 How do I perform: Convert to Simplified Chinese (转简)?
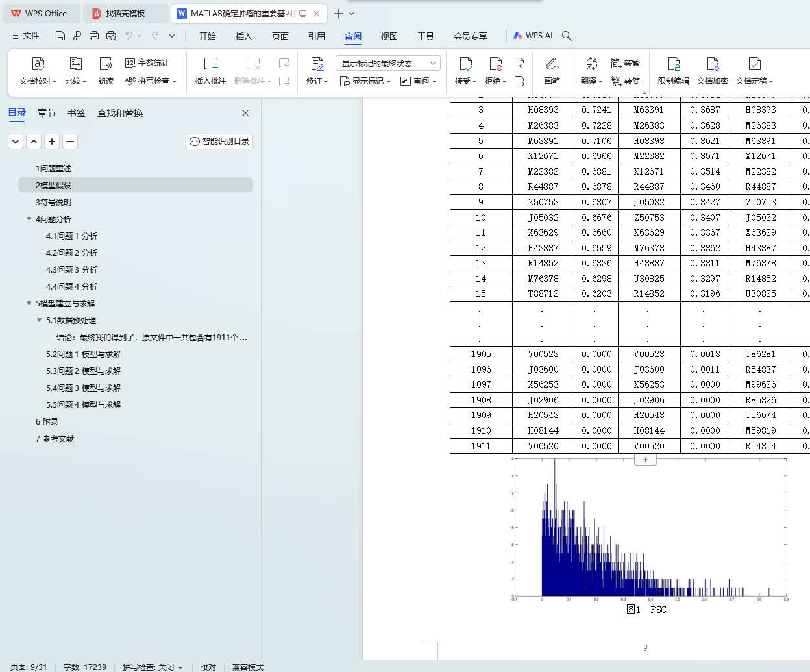point(626,81)
